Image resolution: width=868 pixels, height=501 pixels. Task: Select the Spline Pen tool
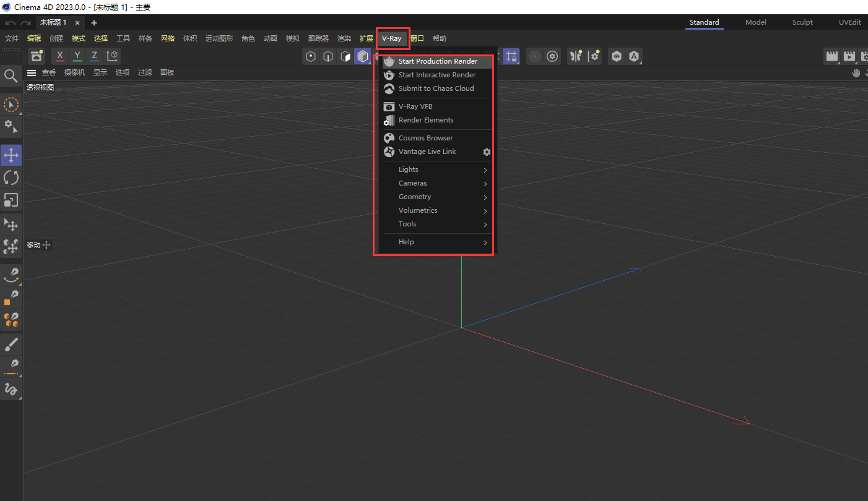click(x=11, y=275)
